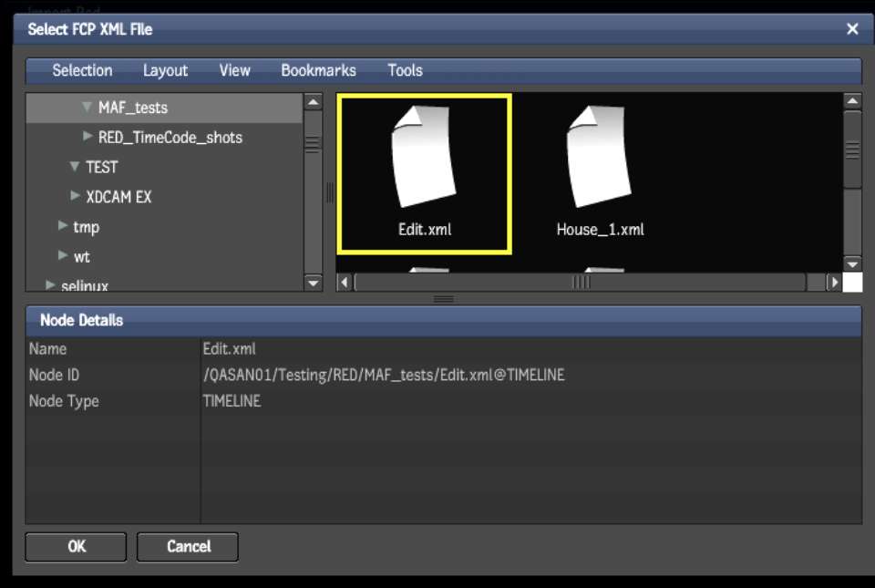The width and height of the screenshot is (875, 588).
Task: Select the House_1.xml file icon
Action: point(600,155)
